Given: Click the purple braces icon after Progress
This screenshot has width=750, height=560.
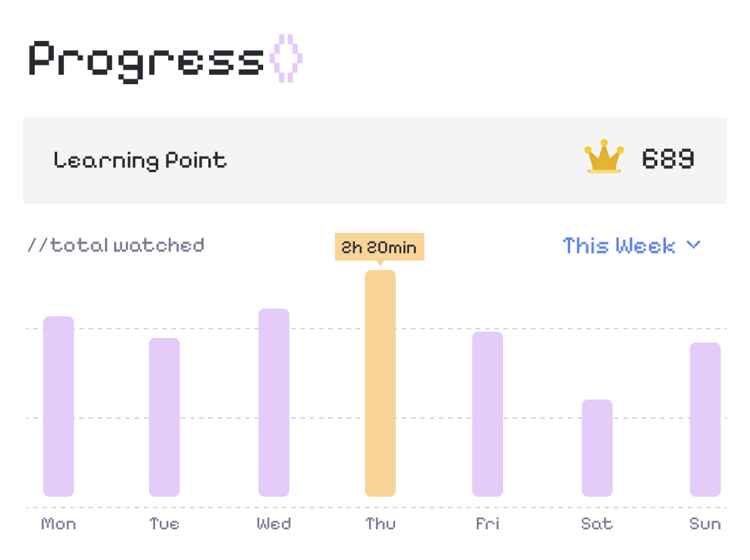Looking at the screenshot, I should (287, 58).
